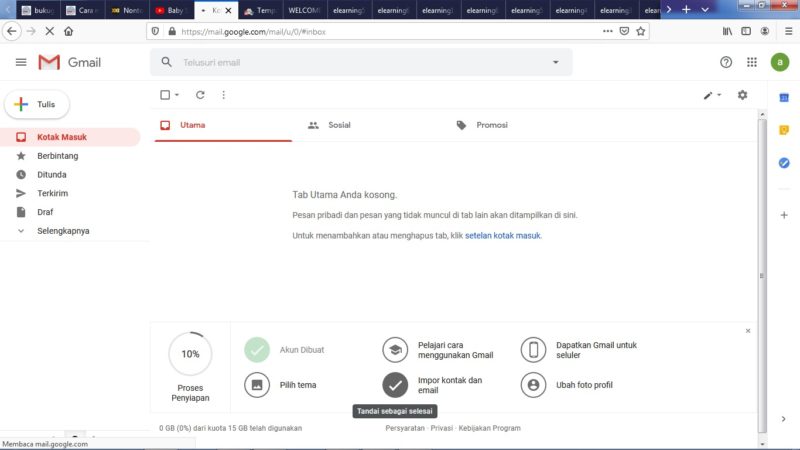
Task: Open the Firefox application menu
Action: tap(788, 31)
